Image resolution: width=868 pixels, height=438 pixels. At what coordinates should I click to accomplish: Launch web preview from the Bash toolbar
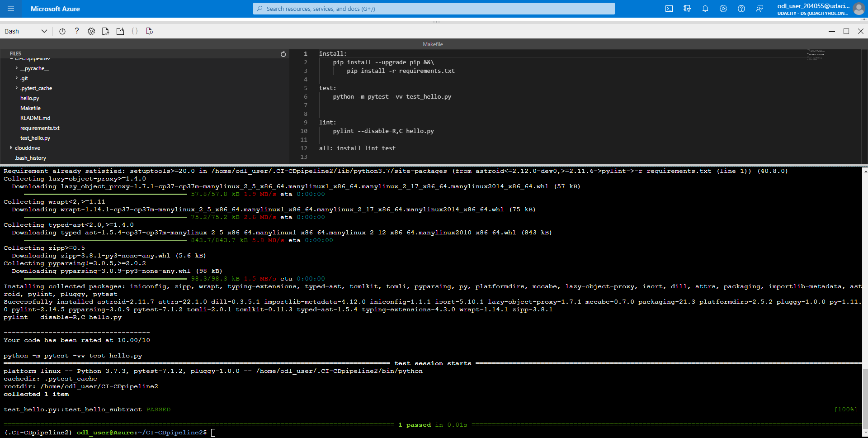pyautogui.click(x=149, y=31)
